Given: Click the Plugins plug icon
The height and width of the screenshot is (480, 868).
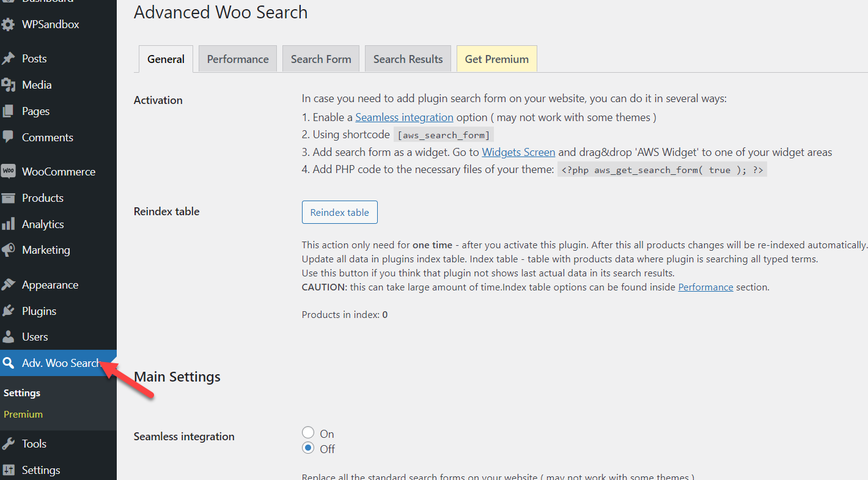Looking at the screenshot, I should coord(8,311).
